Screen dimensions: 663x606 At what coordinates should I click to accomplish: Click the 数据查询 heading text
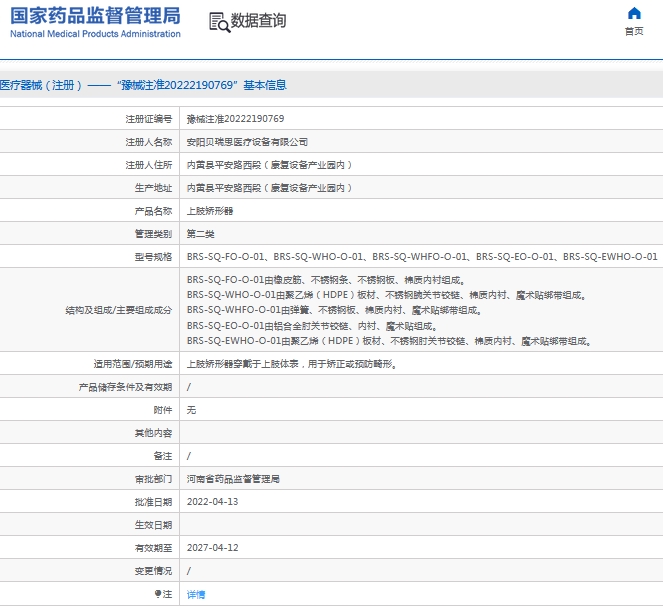tap(258, 21)
